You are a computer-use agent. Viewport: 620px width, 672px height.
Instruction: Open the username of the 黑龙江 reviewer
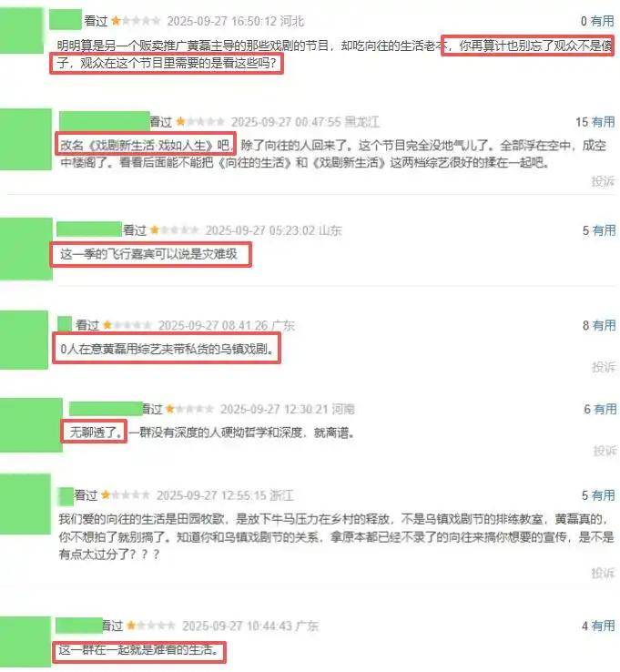[104, 121]
